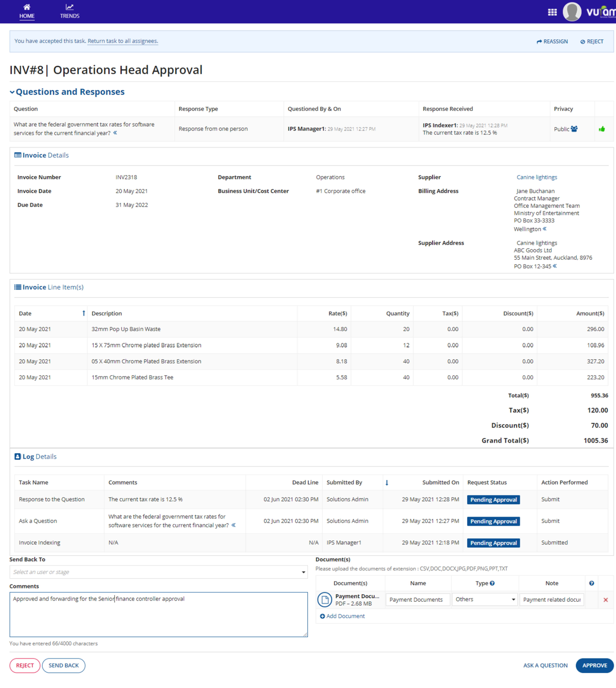Click the #1 Corporate office value
Viewport: 616px width, 688px height.
point(341,191)
